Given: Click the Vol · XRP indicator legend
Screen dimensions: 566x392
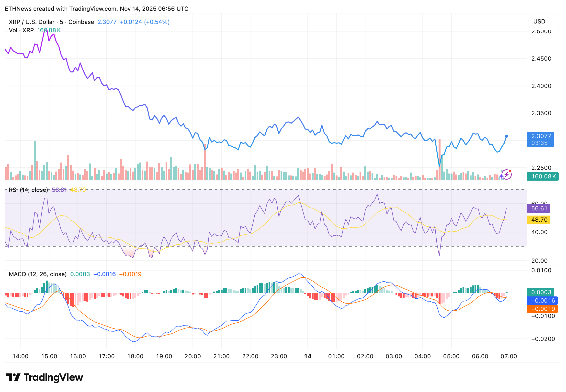Looking at the screenshot, I should (x=21, y=31).
